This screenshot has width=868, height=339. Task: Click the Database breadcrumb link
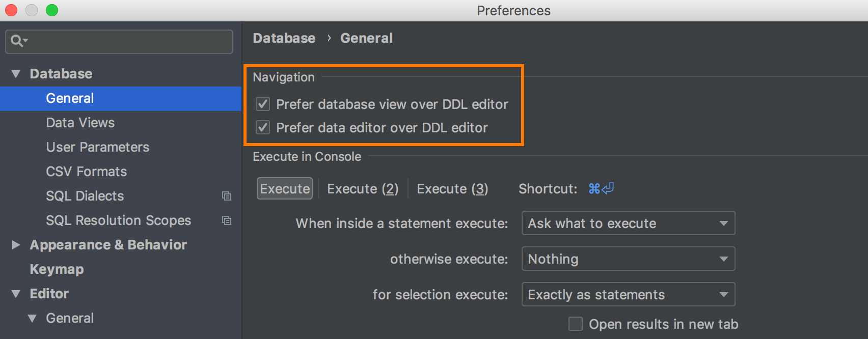click(x=284, y=38)
